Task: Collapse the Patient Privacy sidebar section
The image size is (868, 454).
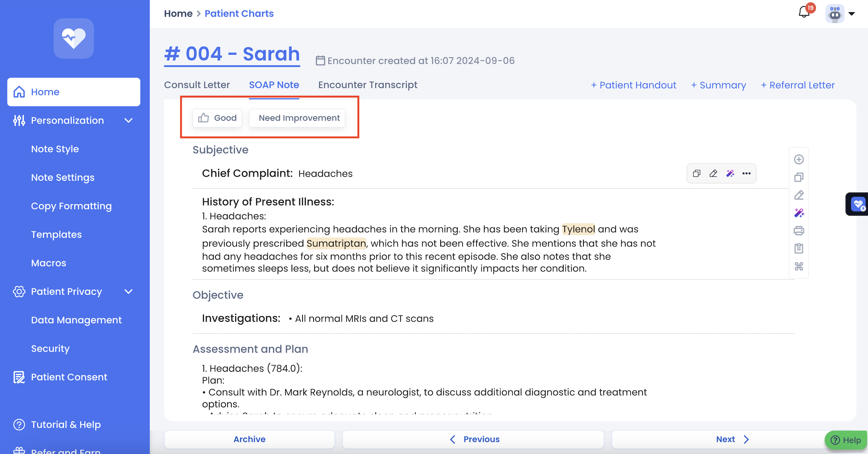Action: [128, 292]
